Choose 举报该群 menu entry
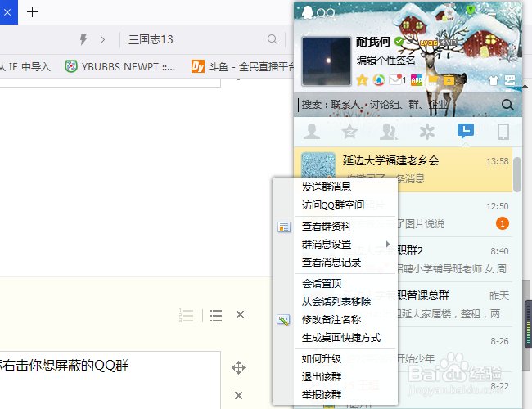The height and width of the screenshot is (409, 532). coord(345,395)
